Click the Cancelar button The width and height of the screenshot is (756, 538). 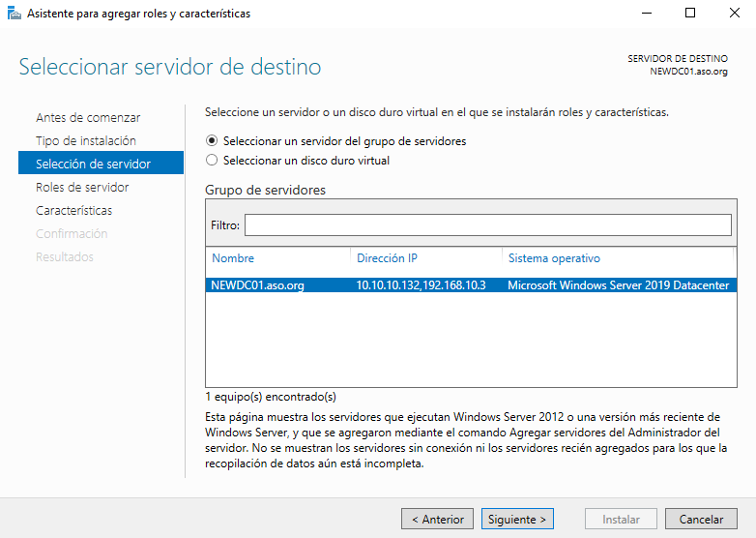(x=701, y=520)
